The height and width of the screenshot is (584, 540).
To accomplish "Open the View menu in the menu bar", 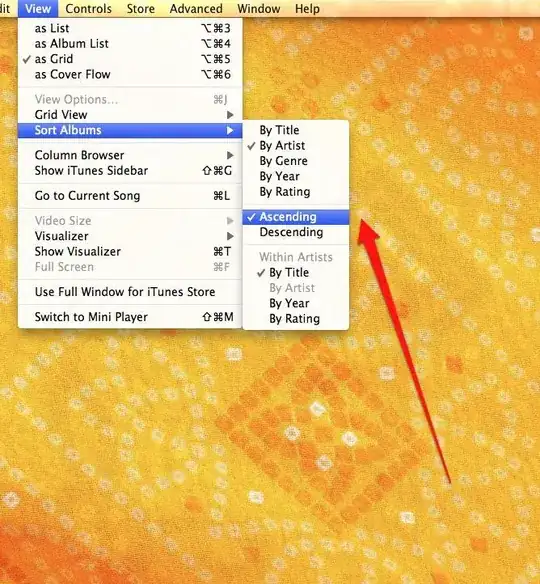I will [38, 9].
